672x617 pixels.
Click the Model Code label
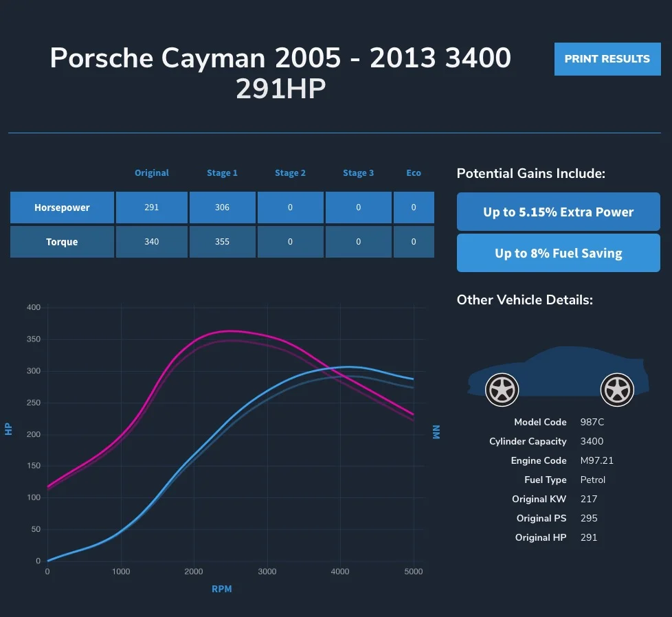tap(541, 422)
